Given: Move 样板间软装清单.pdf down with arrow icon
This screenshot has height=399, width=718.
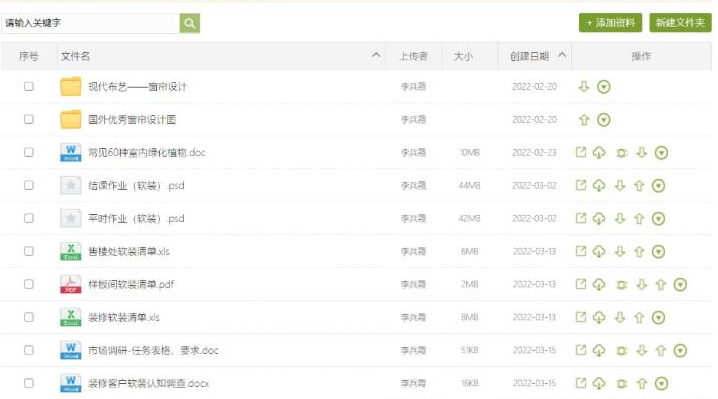Looking at the screenshot, I should pos(642,284).
